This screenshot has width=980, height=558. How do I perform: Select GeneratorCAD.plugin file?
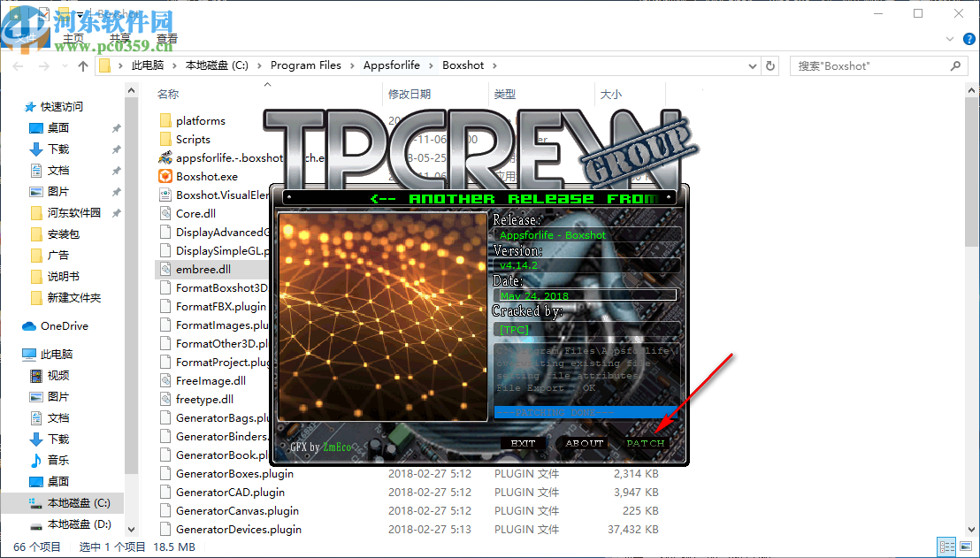230,493
